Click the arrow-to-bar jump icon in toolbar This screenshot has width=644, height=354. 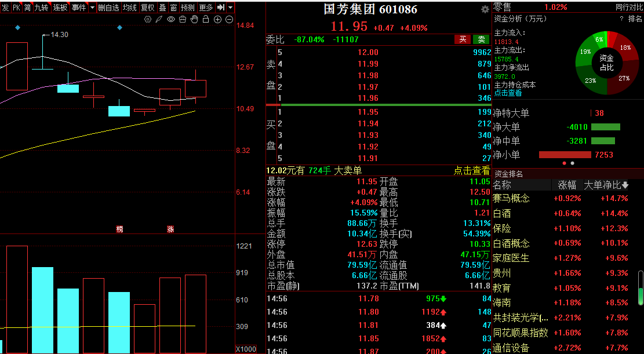[x=221, y=8]
